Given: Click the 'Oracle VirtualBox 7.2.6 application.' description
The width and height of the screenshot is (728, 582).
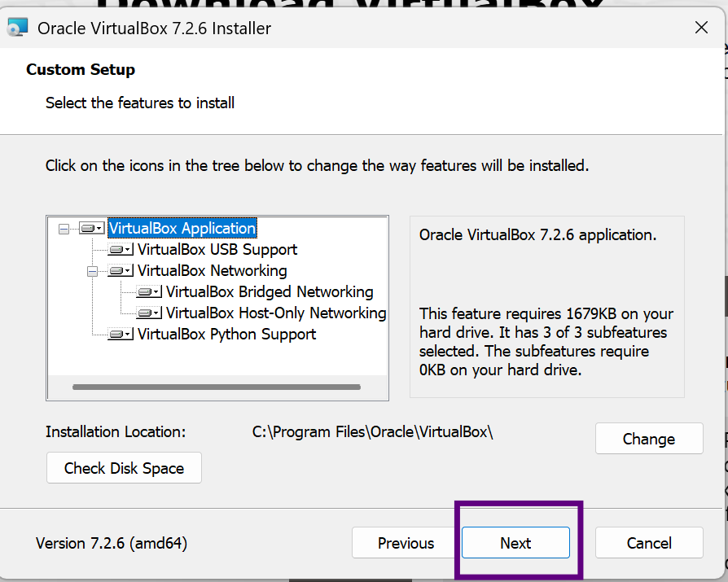Looking at the screenshot, I should coord(537,235).
